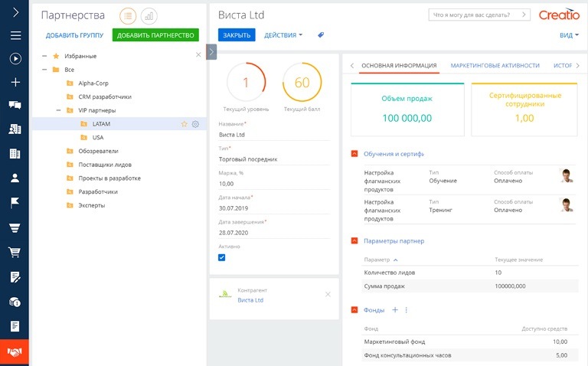Edit the Маржа, % field
Screen dimensions: 588x366
coord(274,183)
